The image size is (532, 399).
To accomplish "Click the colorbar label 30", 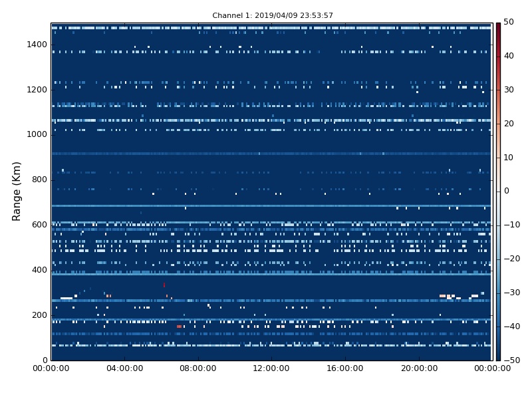I will [x=509, y=90].
